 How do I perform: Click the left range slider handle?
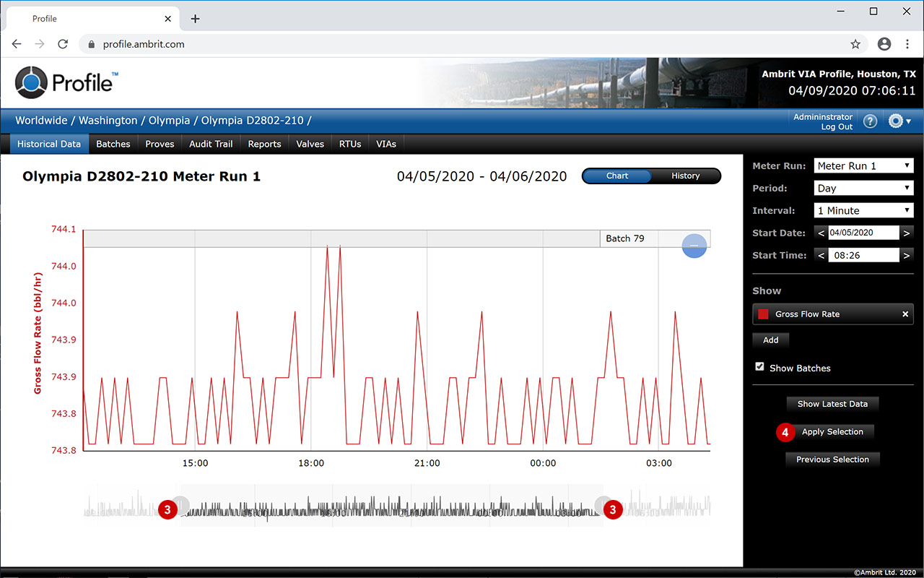(181, 504)
